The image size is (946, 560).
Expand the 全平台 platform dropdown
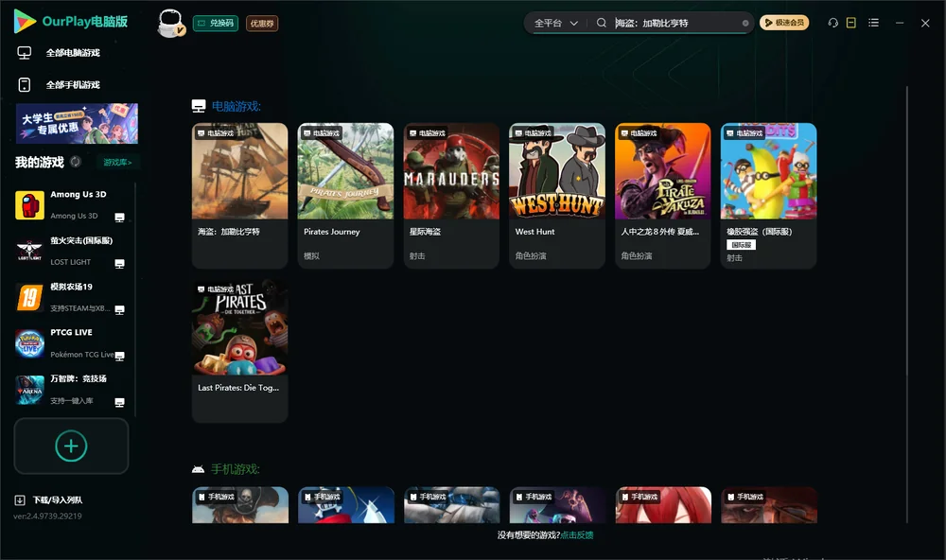point(555,23)
